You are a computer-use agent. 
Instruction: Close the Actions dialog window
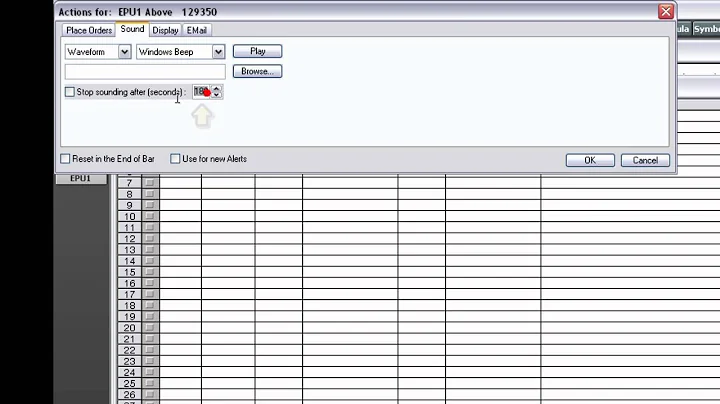[666, 11]
